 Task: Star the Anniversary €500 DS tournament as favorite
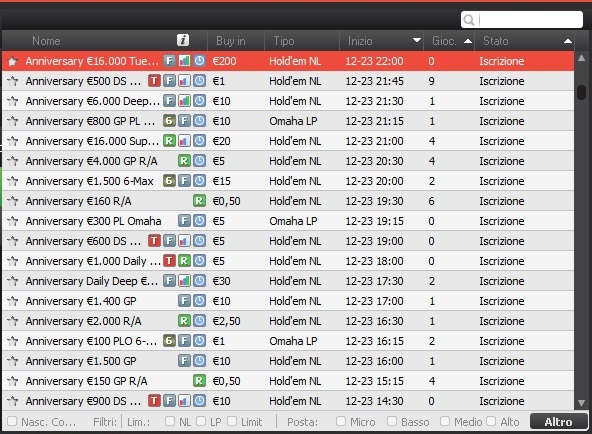pos(12,81)
